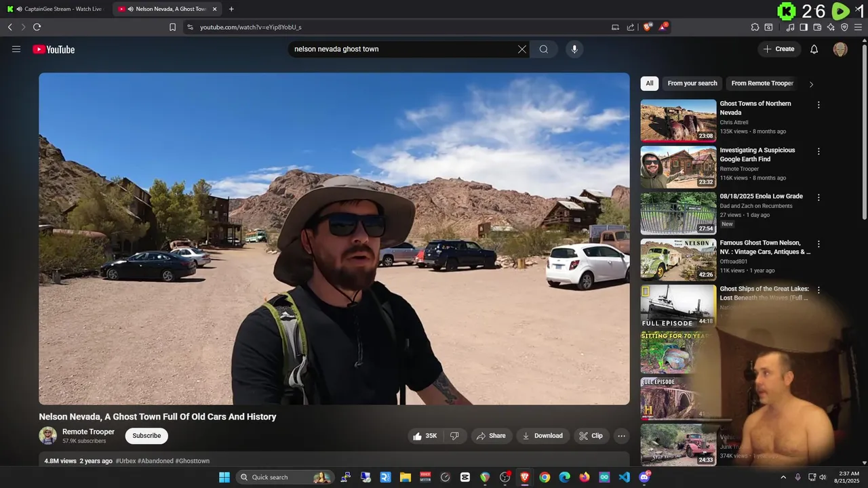
Task: Open the Windows Start menu
Action: point(224,477)
